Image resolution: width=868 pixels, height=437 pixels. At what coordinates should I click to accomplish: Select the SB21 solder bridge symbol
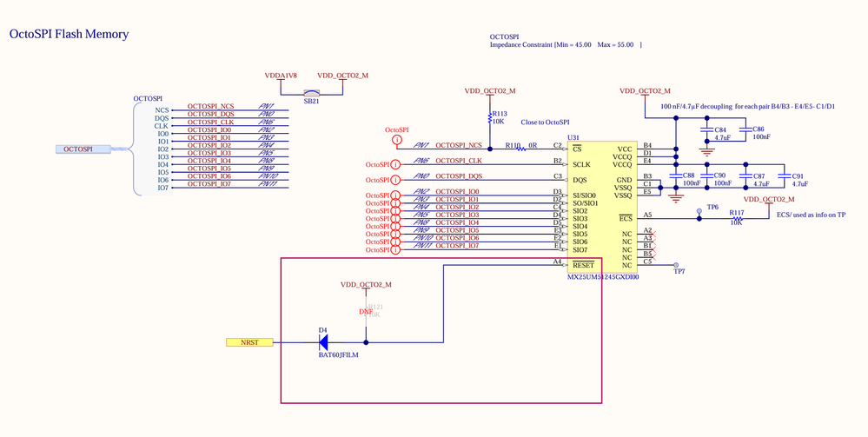(312, 93)
